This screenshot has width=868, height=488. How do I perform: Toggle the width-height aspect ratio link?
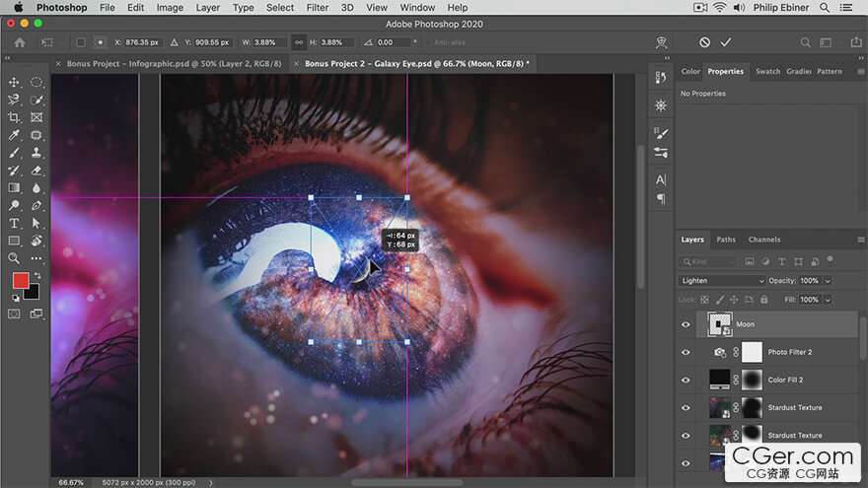(300, 42)
